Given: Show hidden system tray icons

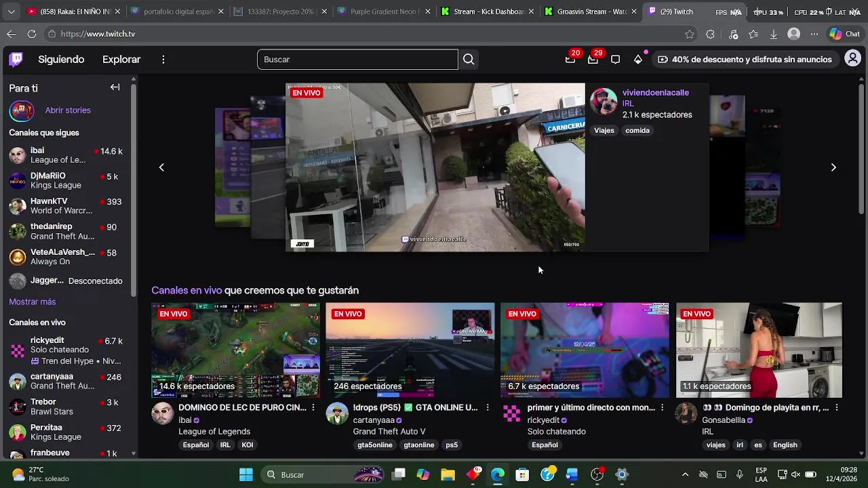Looking at the screenshot, I should point(685,474).
